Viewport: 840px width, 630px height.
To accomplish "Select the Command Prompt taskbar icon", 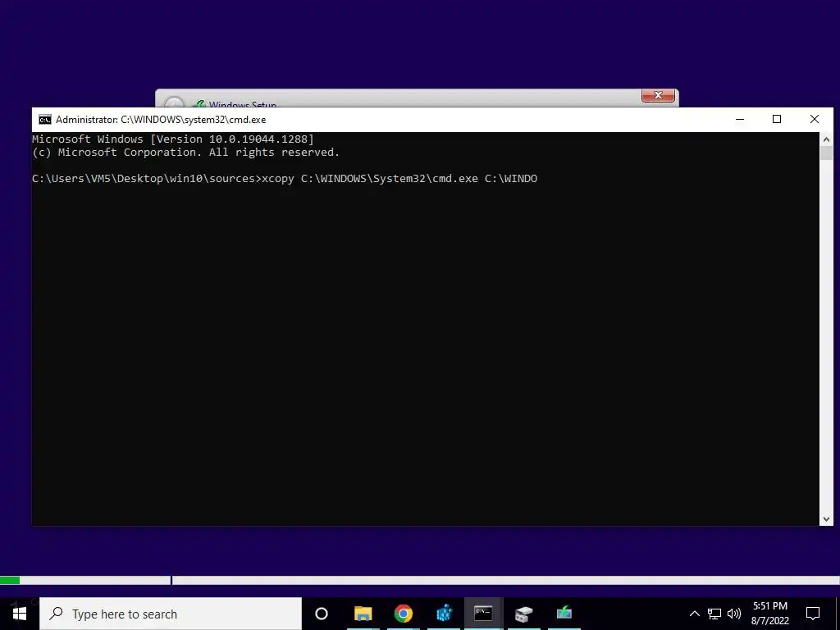I will pos(483,614).
